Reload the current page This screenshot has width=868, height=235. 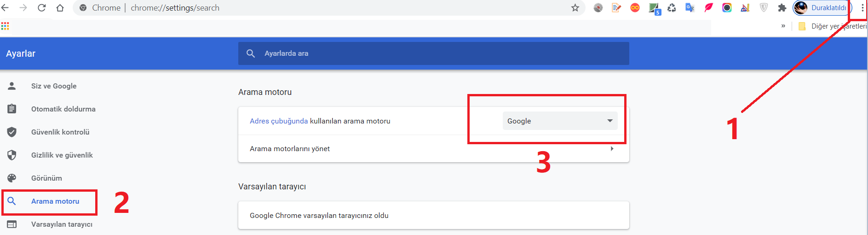[x=41, y=8]
